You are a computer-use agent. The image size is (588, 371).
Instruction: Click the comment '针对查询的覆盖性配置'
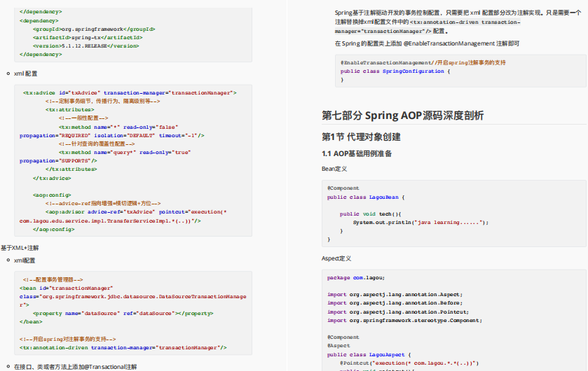pos(97,143)
